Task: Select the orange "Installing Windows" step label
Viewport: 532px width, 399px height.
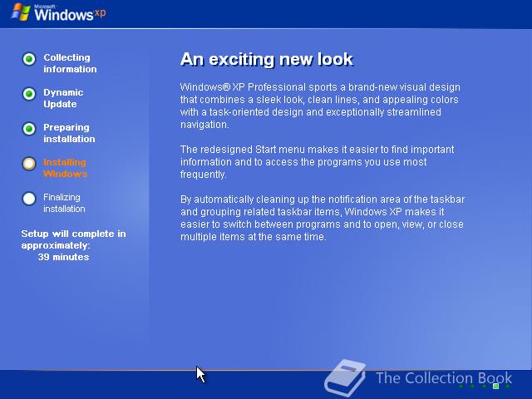Action: point(65,168)
